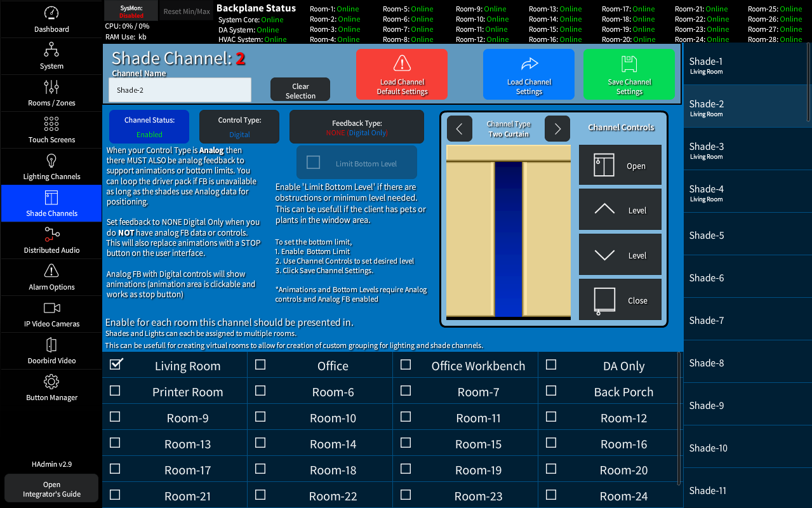Toggle Channel Status Enabled
This screenshot has height=508, width=812.
click(149, 126)
